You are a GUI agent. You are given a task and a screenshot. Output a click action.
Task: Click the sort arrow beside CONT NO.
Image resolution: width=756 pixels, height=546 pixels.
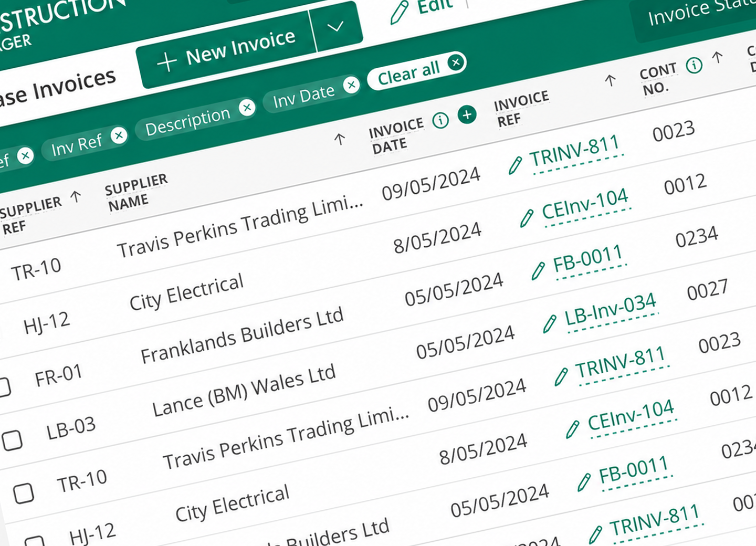coord(718,57)
